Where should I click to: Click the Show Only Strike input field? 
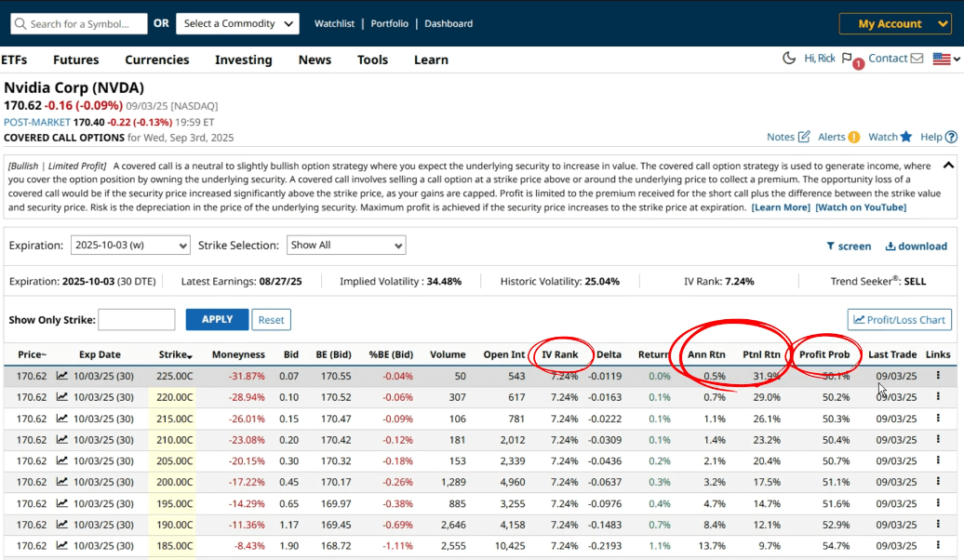tap(136, 320)
